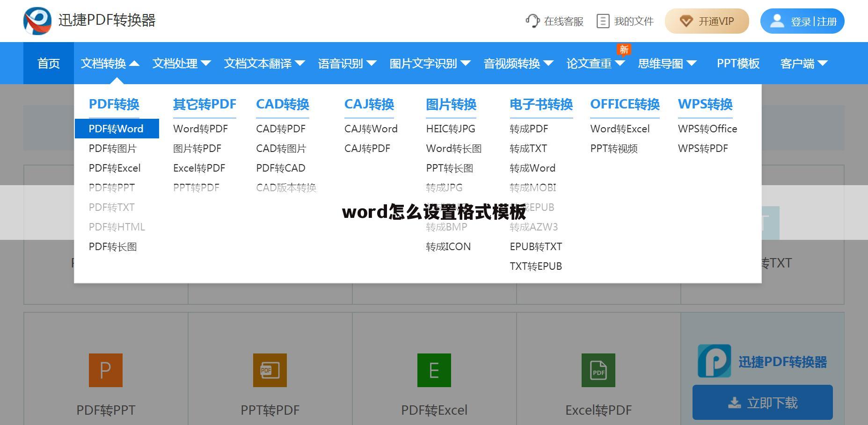Screen dimensions: 868x425
Task: Click the user avatar icon in 登录|注册
Action: pos(777,21)
